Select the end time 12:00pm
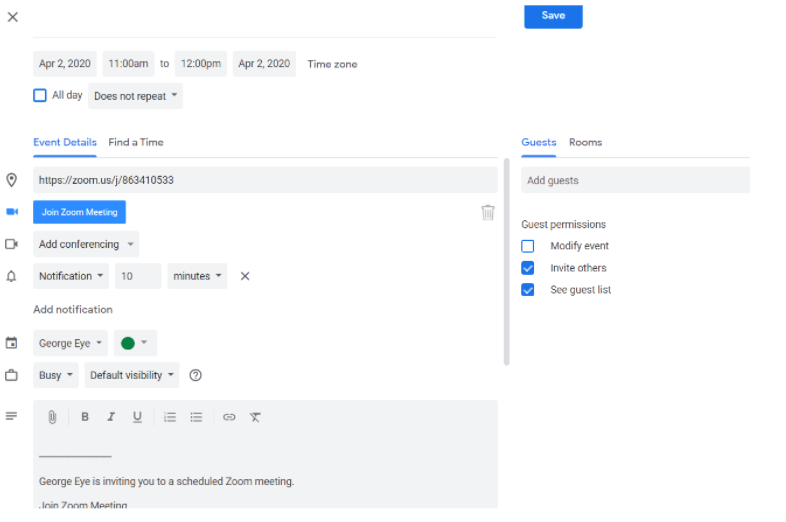The image size is (786, 522). pos(201,64)
